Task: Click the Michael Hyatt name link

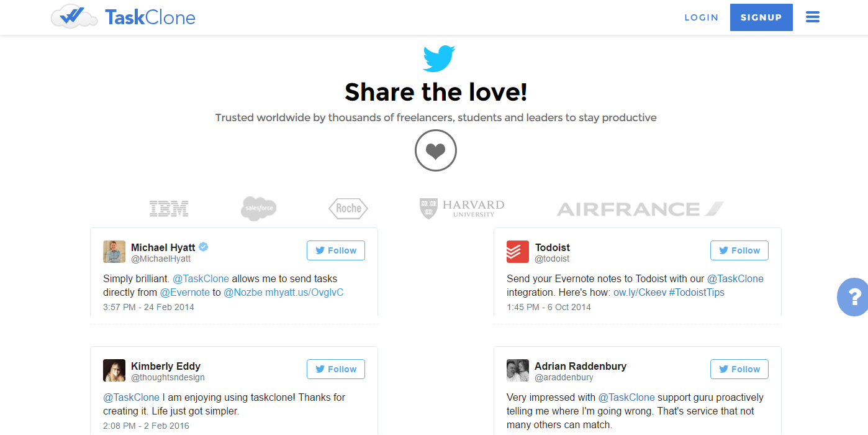Action: 163,247
